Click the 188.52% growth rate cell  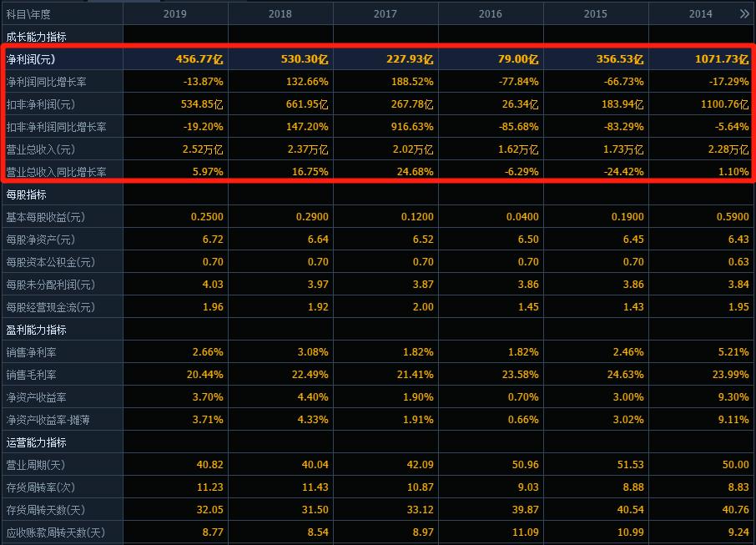412,82
